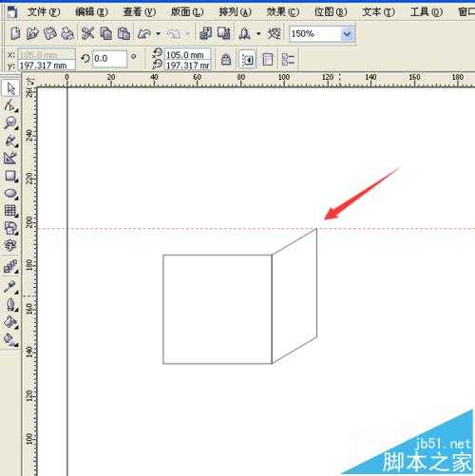Screen dimensions: 475x476
Task: Select the Zoom magnifier tool
Action: pyautogui.click(x=10, y=123)
